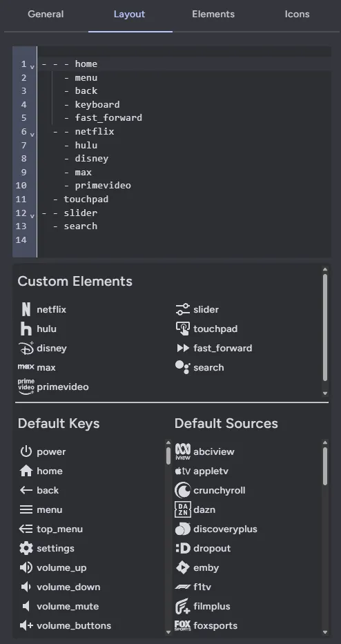The height and width of the screenshot is (644, 341).
Task: Choose the fast_forward double-arrow icon
Action: [x=183, y=348]
